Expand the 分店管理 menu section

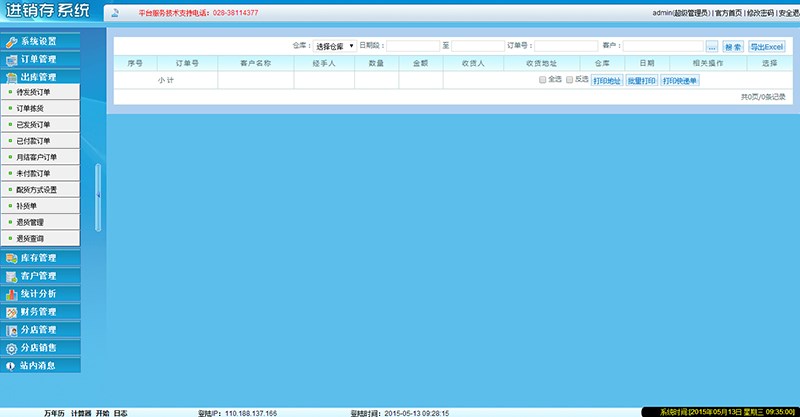(40, 330)
